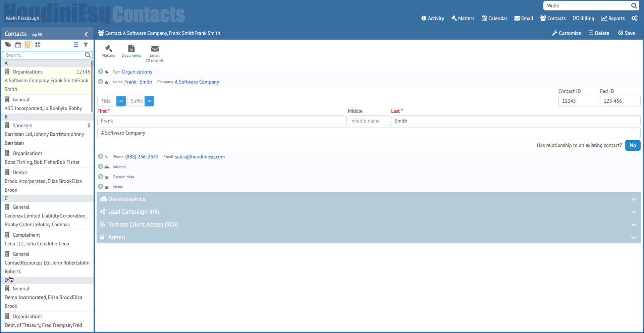This screenshot has width=644, height=333.
Task: Click the blue plus add-contact icon
Action: pyautogui.click(x=76, y=44)
